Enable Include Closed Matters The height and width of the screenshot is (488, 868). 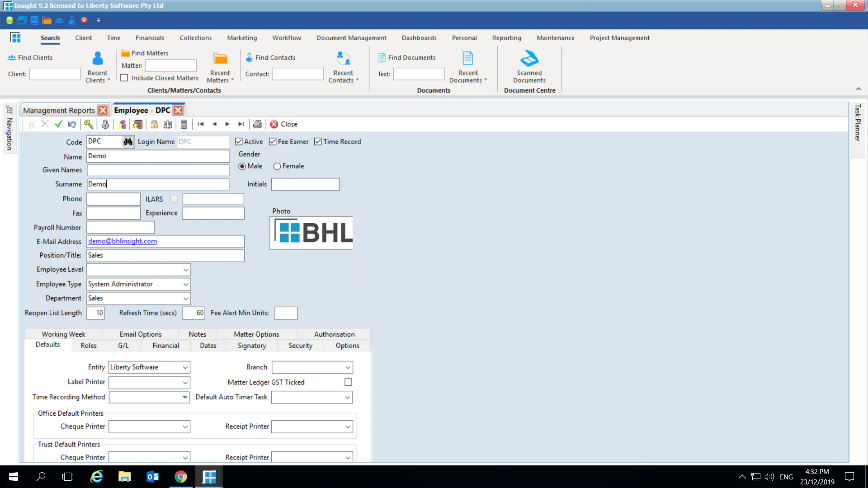click(x=124, y=77)
